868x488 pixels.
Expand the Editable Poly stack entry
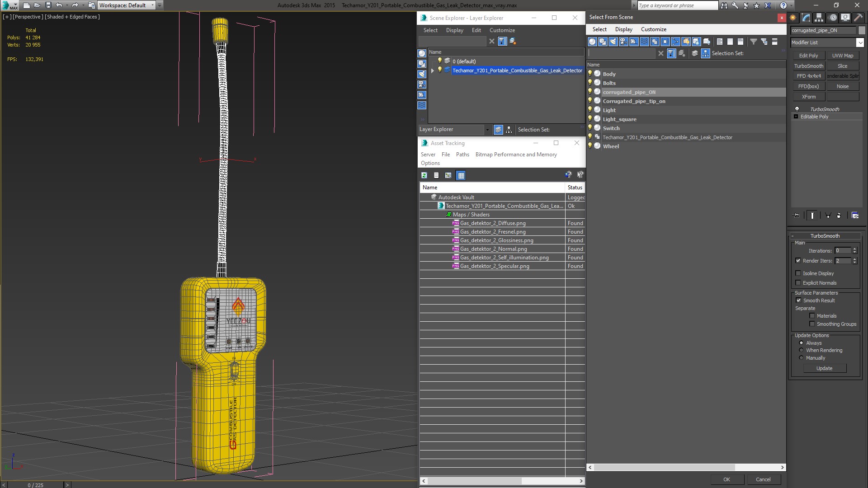796,117
